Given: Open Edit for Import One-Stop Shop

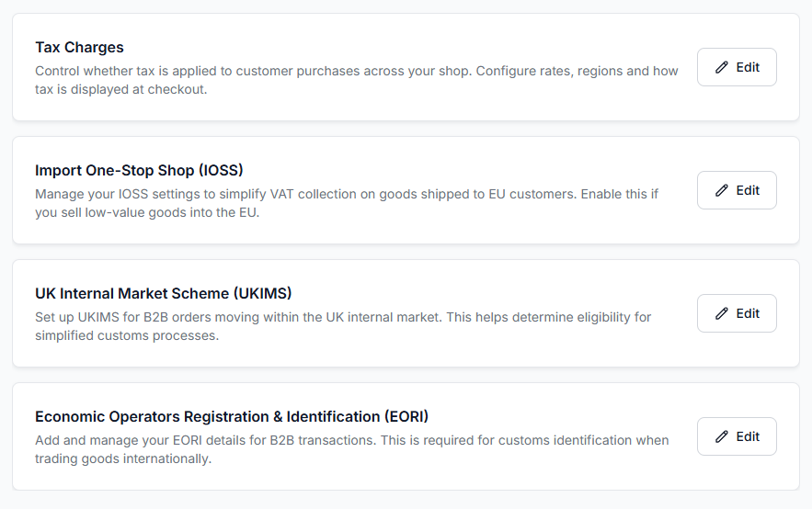Looking at the screenshot, I should (x=737, y=190).
